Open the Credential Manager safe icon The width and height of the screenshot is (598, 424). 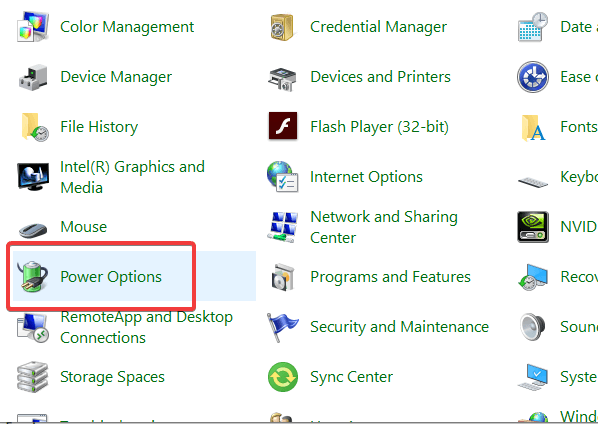click(x=282, y=27)
